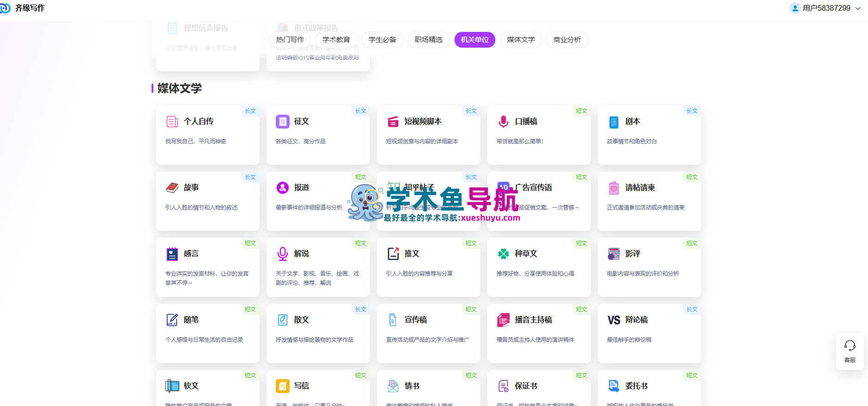This screenshot has width=868, height=406.
Task: Open the 种草文 template title
Action: point(526,254)
